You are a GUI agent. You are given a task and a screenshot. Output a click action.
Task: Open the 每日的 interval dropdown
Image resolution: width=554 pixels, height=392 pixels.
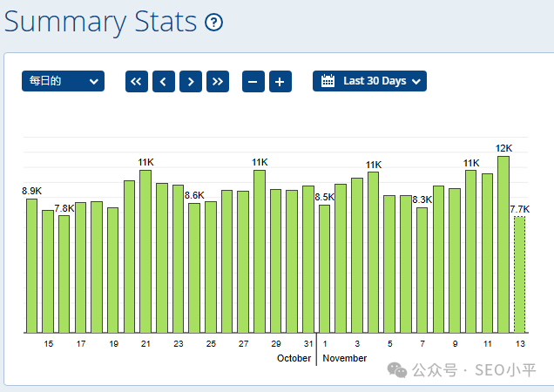[63, 81]
